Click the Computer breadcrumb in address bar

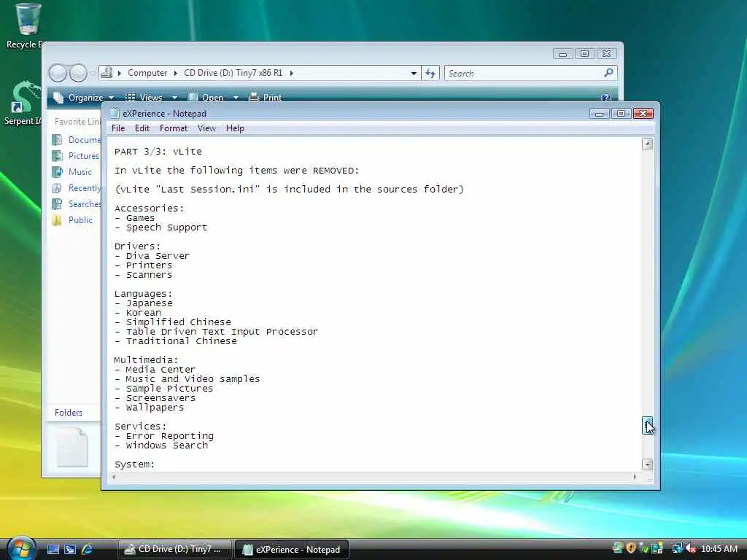147,73
